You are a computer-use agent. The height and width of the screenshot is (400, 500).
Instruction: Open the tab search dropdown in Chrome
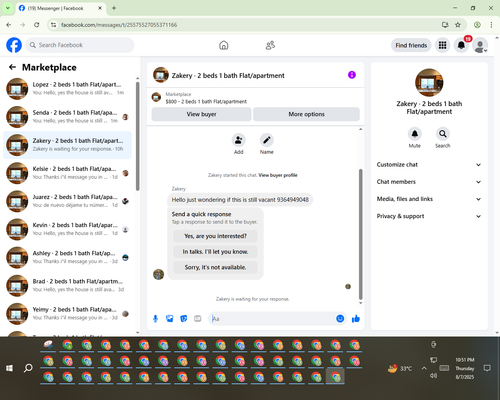(8, 8)
